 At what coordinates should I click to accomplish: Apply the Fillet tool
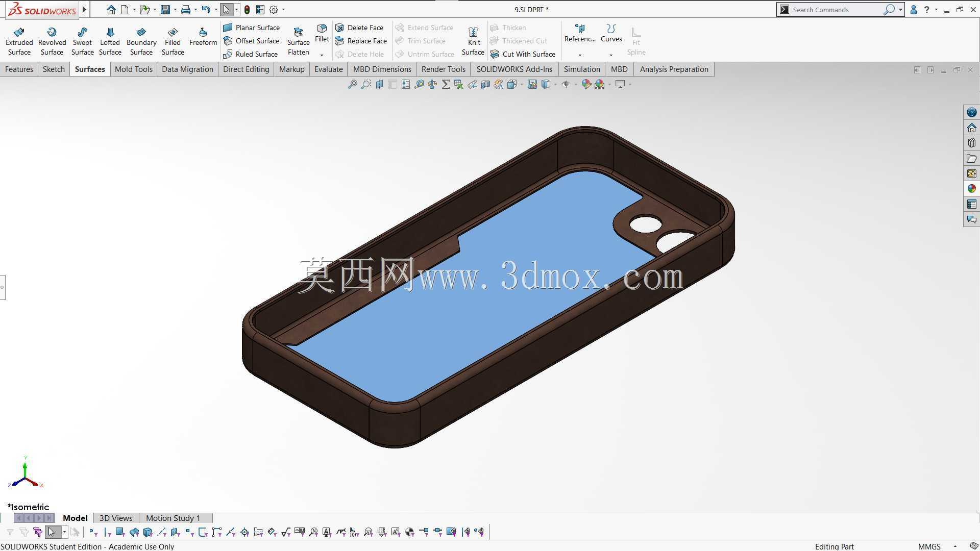pyautogui.click(x=322, y=33)
